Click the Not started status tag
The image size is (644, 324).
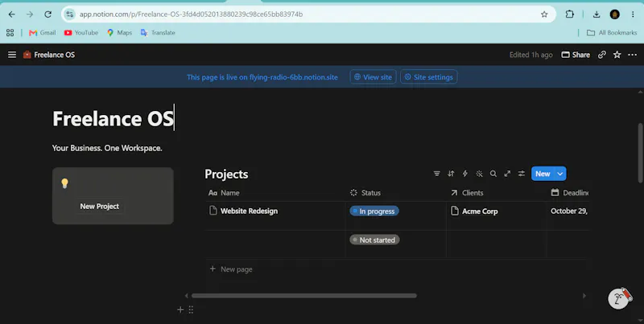click(374, 240)
